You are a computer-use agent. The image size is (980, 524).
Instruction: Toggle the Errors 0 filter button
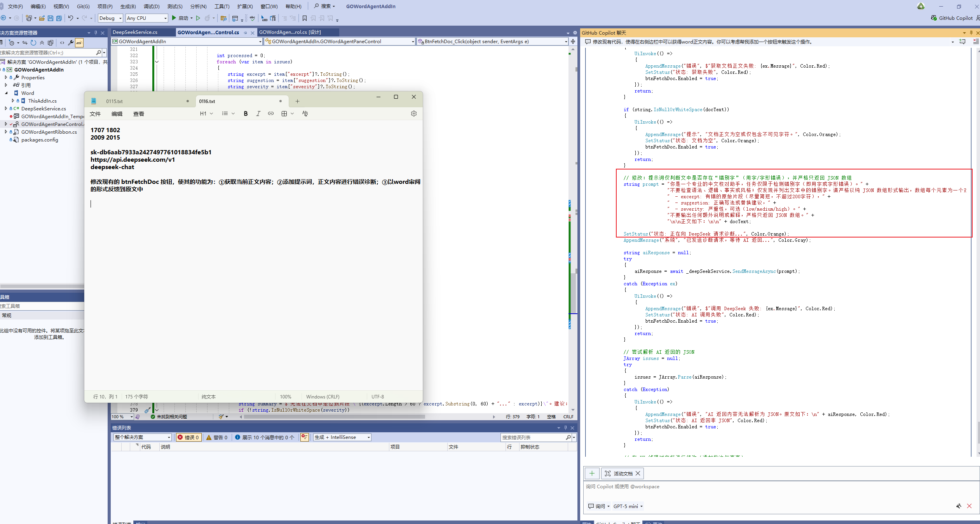pyautogui.click(x=188, y=437)
